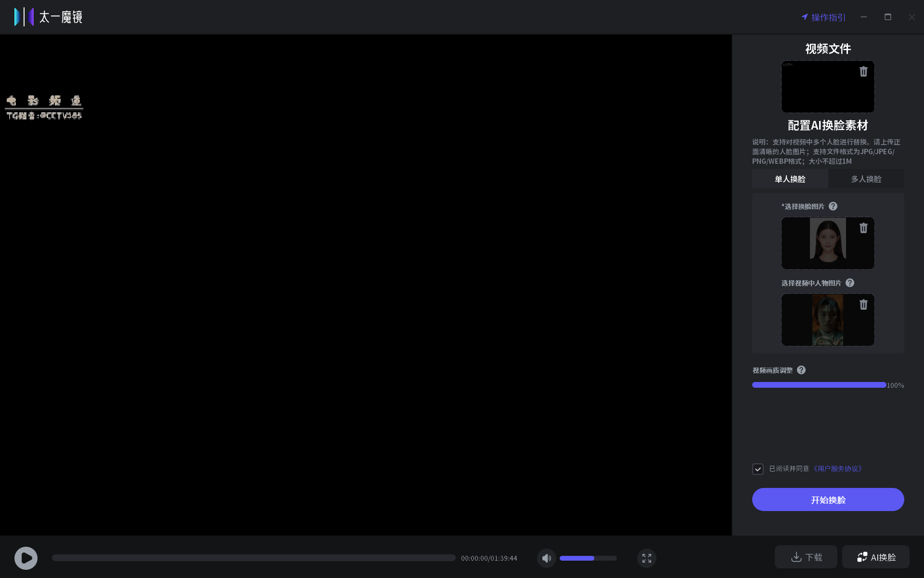This screenshot has width=924, height=578.
Task: Switch to 单人换脸 tab
Action: 790,179
